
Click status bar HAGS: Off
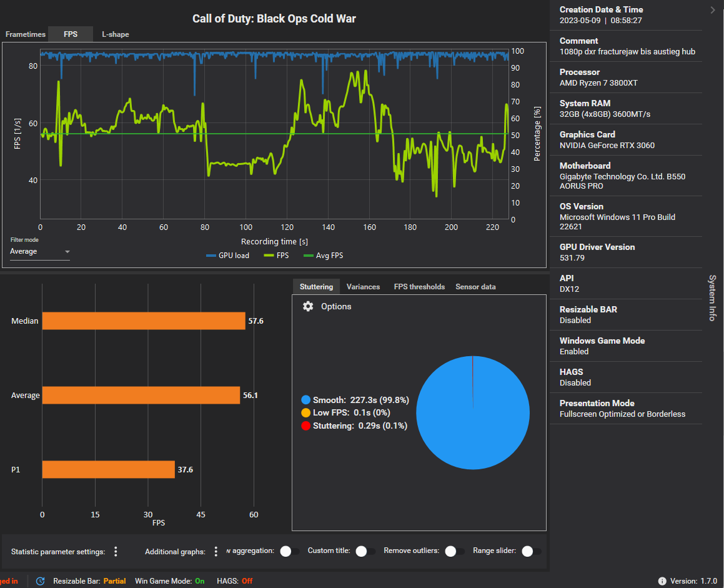pos(234,581)
